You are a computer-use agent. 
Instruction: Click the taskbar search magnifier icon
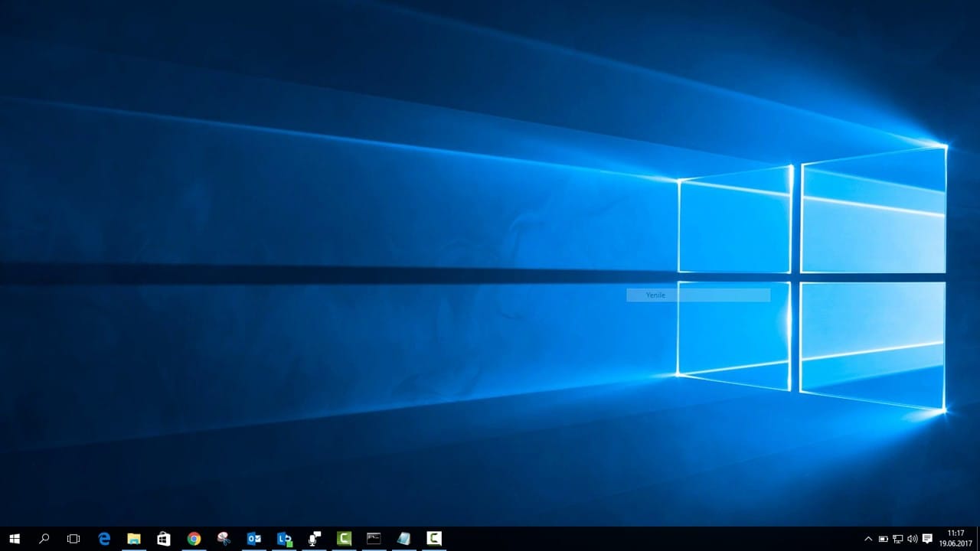(44, 539)
